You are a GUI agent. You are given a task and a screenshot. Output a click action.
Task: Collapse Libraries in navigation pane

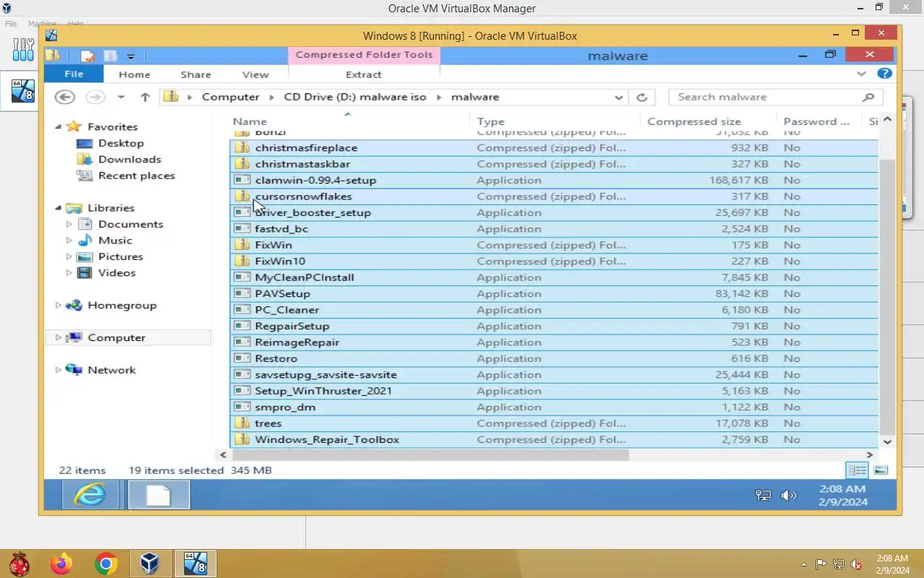click(58, 208)
